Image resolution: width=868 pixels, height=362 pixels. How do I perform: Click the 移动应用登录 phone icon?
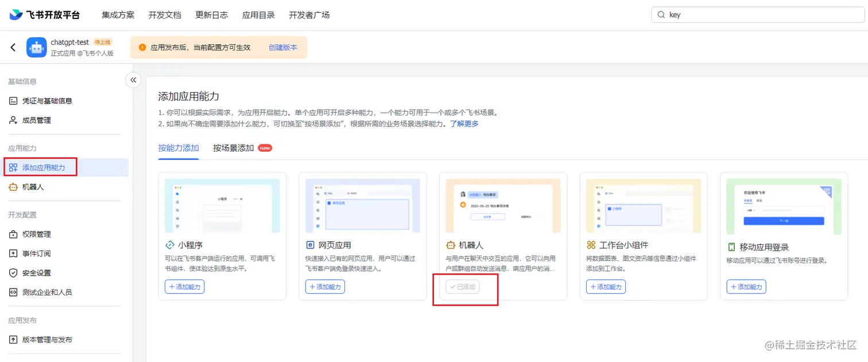pyautogui.click(x=731, y=247)
